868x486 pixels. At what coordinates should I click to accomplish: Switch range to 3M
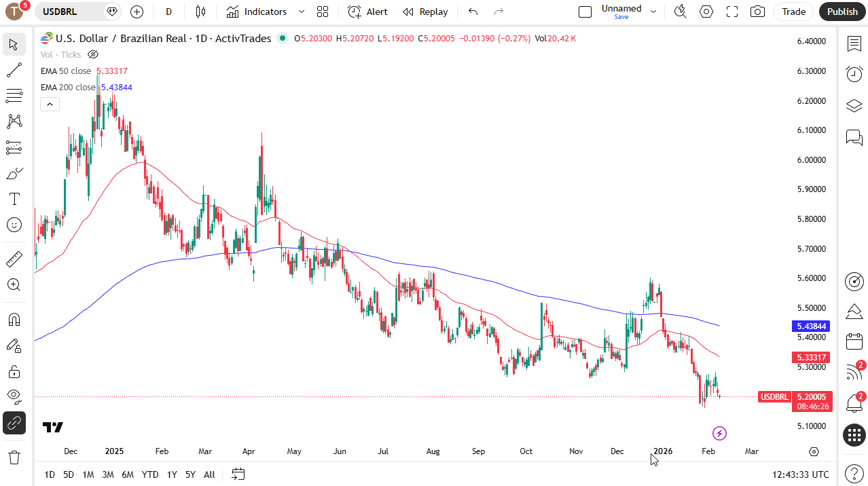coord(108,474)
